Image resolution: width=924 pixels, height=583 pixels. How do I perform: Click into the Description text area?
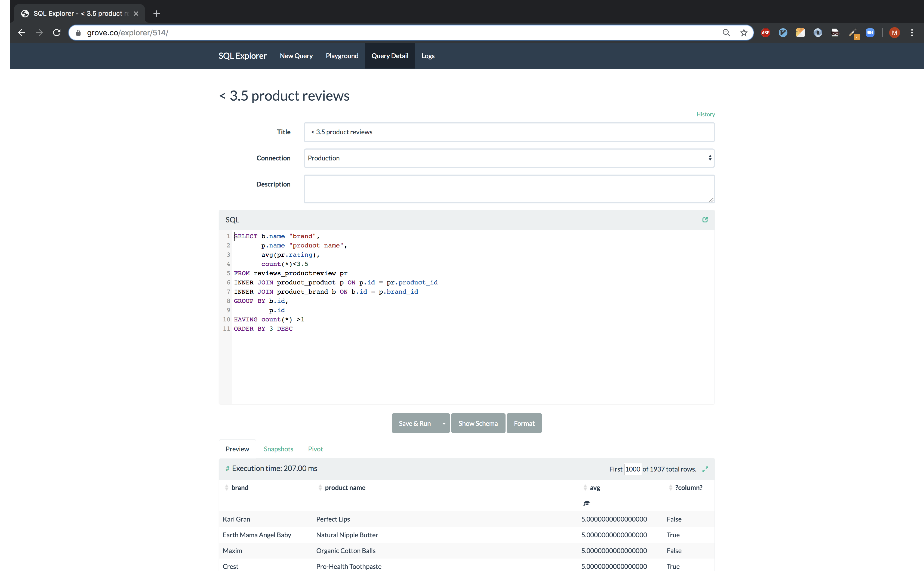coord(509,189)
